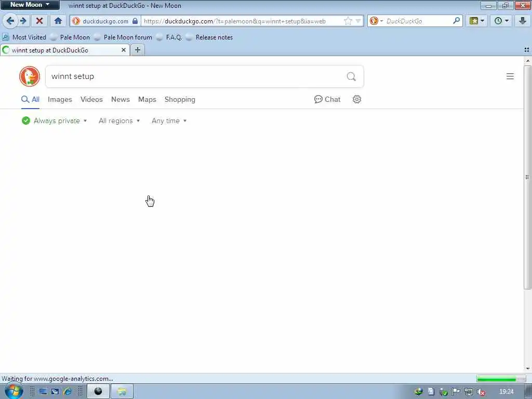Switch to the News tab
Screen dimensions: 532x399
[121, 99]
